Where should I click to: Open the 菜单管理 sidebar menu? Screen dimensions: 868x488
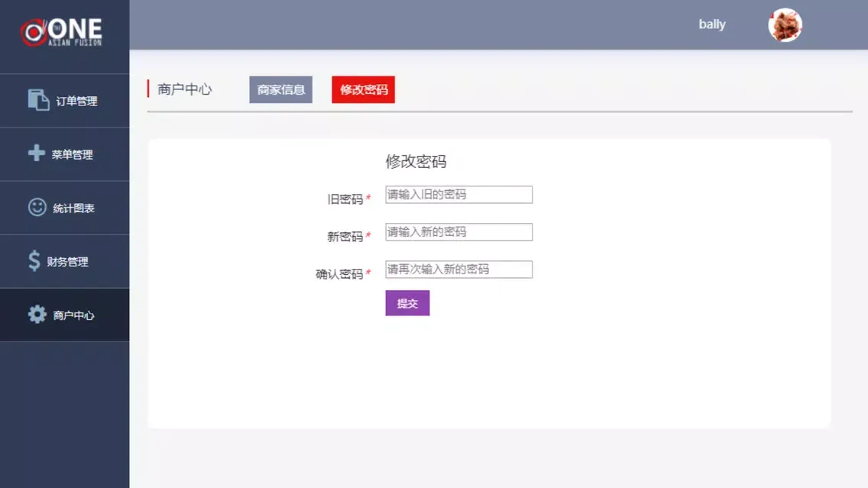pyautogui.click(x=65, y=154)
